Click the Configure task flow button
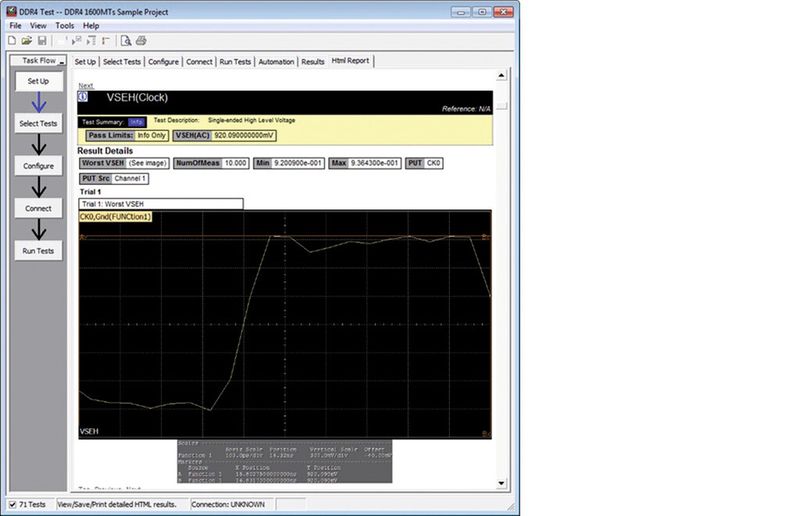Image resolution: width=800 pixels, height=516 pixels. click(38, 166)
